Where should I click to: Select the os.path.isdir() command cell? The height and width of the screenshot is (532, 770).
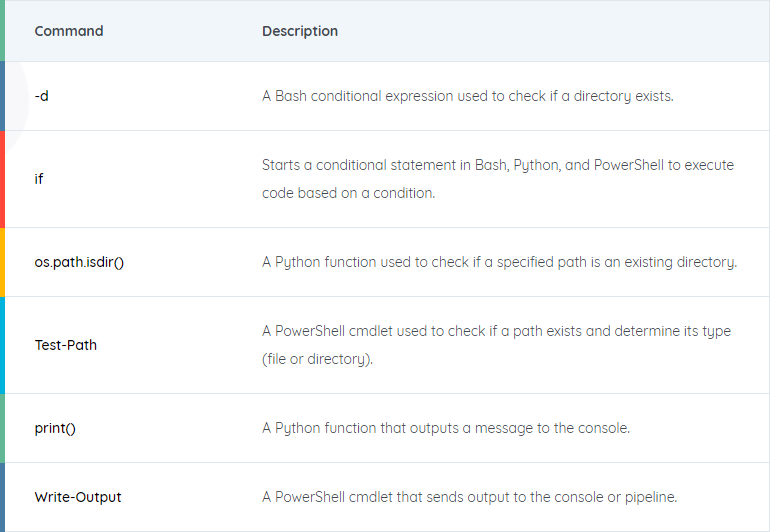click(79, 262)
